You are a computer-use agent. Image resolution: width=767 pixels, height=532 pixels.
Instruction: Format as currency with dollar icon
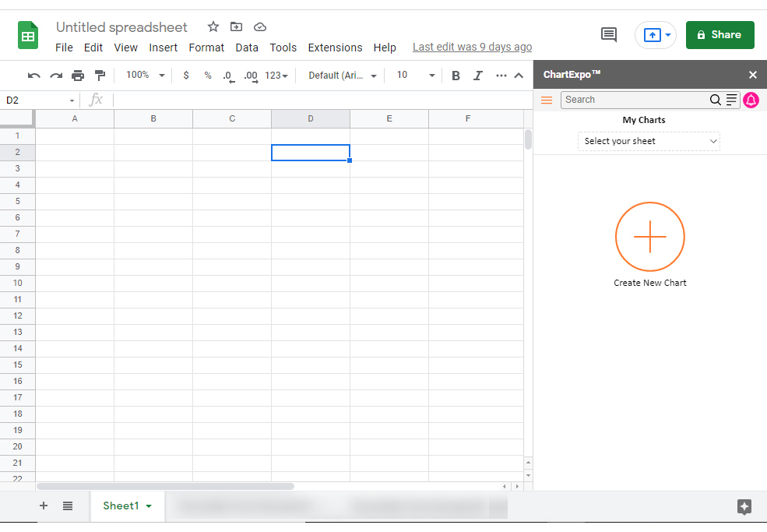[x=186, y=76]
